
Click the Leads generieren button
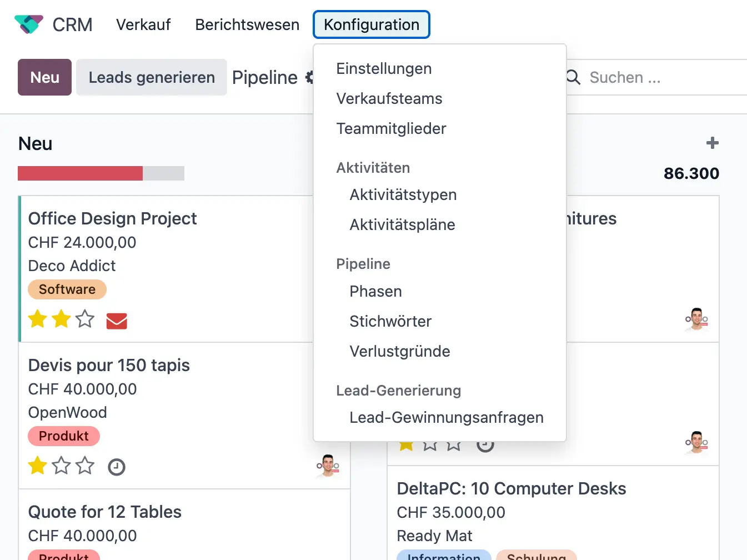pyautogui.click(x=151, y=77)
